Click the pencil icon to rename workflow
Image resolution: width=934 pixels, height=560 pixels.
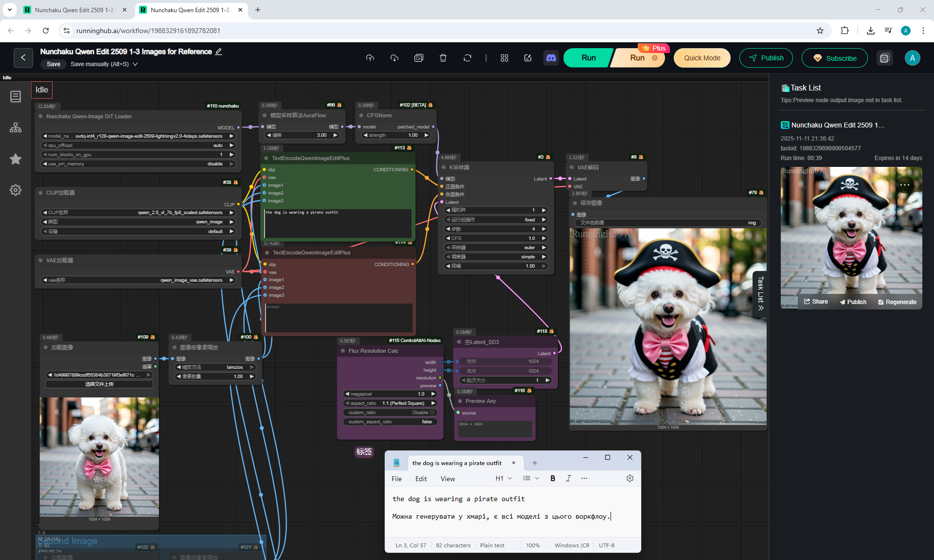(219, 52)
